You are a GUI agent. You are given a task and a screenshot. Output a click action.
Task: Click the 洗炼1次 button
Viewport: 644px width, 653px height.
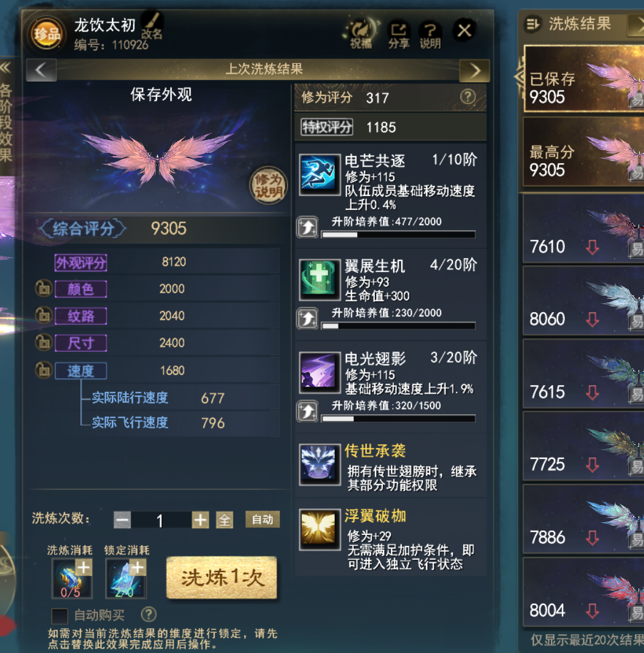(x=222, y=578)
